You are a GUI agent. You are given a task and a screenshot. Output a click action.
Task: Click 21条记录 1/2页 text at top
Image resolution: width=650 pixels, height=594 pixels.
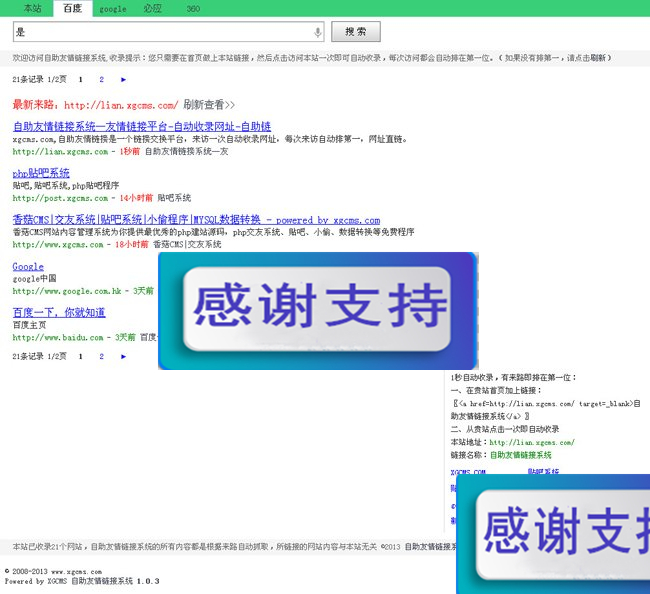[39, 79]
